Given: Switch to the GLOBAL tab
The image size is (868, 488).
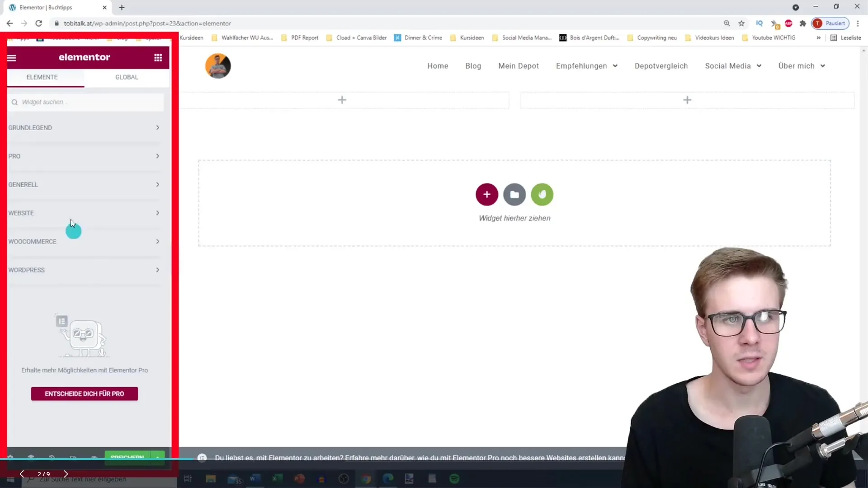Looking at the screenshot, I should pyautogui.click(x=127, y=77).
